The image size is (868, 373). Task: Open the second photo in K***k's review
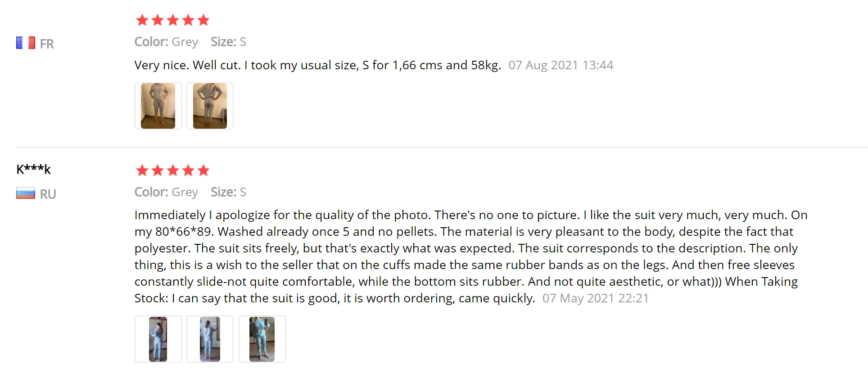pyautogui.click(x=210, y=339)
